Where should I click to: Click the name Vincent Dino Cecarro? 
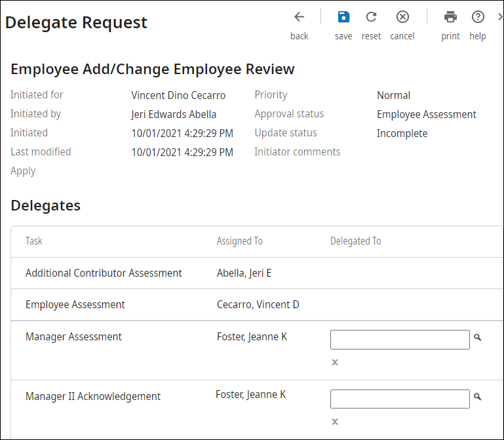(x=178, y=96)
